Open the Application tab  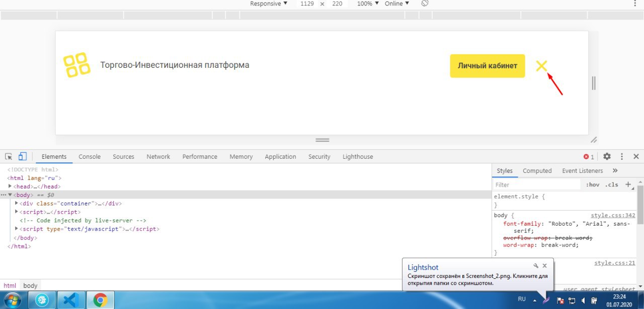pos(280,157)
